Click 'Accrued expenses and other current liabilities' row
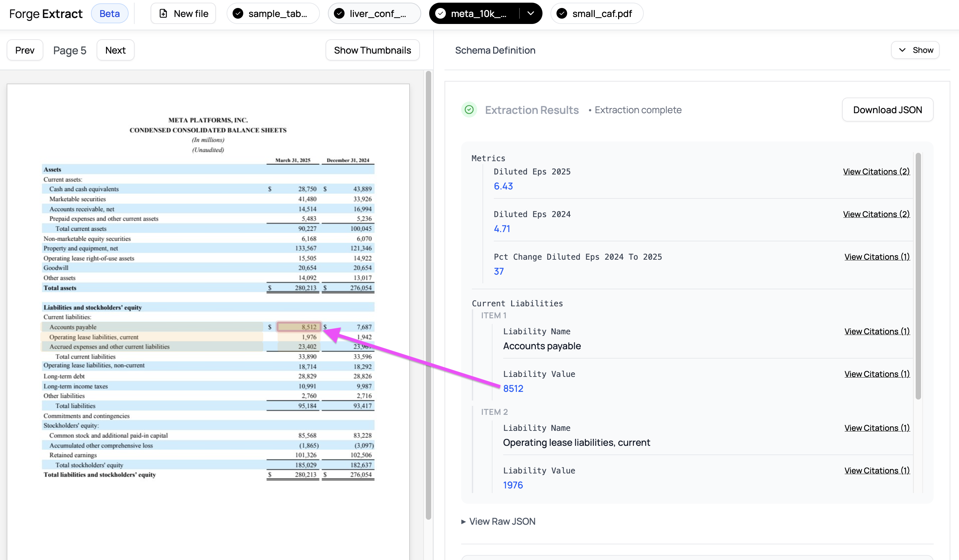The width and height of the screenshot is (959, 560). coord(110,347)
